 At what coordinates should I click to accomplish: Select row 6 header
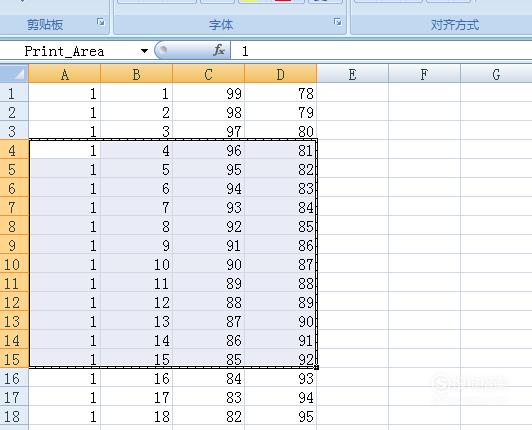(14, 188)
